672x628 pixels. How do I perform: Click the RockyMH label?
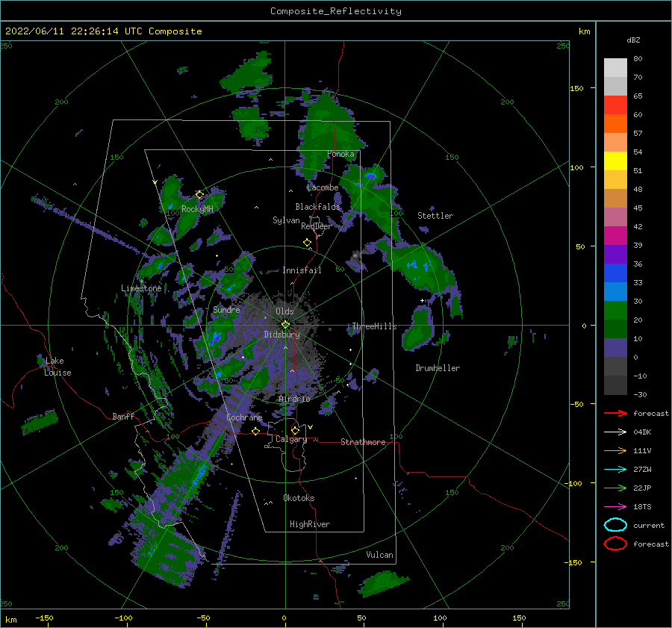pos(197,209)
